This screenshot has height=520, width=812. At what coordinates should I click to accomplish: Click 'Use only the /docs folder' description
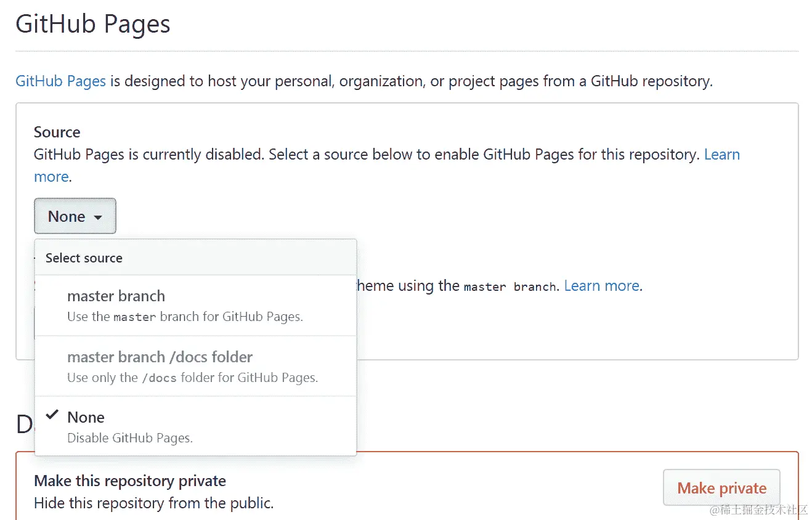[192, 378]
